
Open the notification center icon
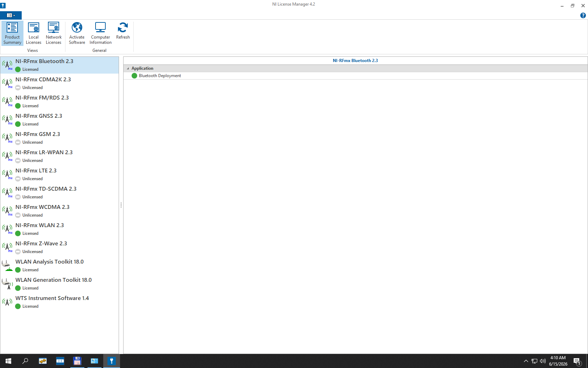(577, 361)
